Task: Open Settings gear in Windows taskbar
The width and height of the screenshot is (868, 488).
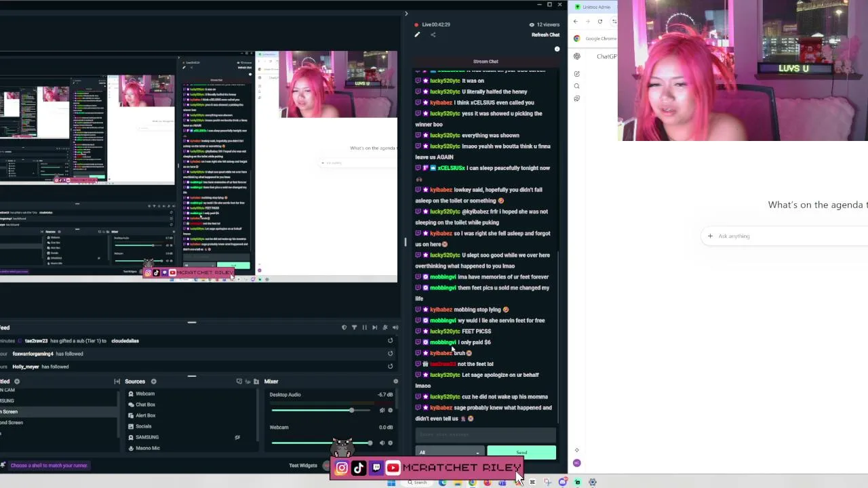Action: click(x=592, y=483)
